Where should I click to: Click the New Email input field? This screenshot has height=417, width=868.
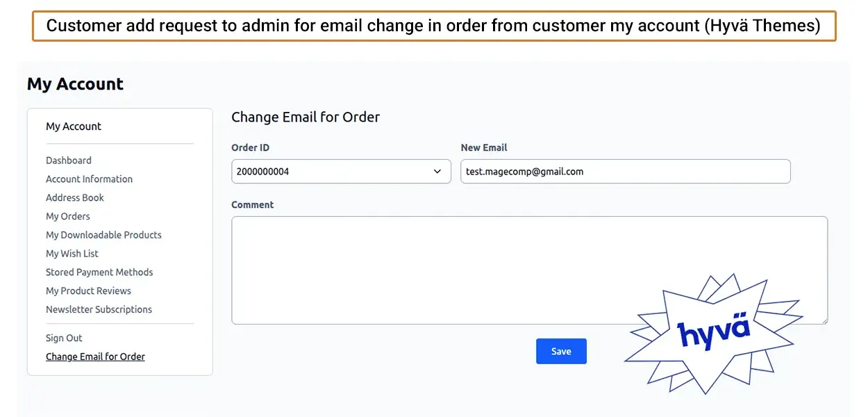[625, 172]
